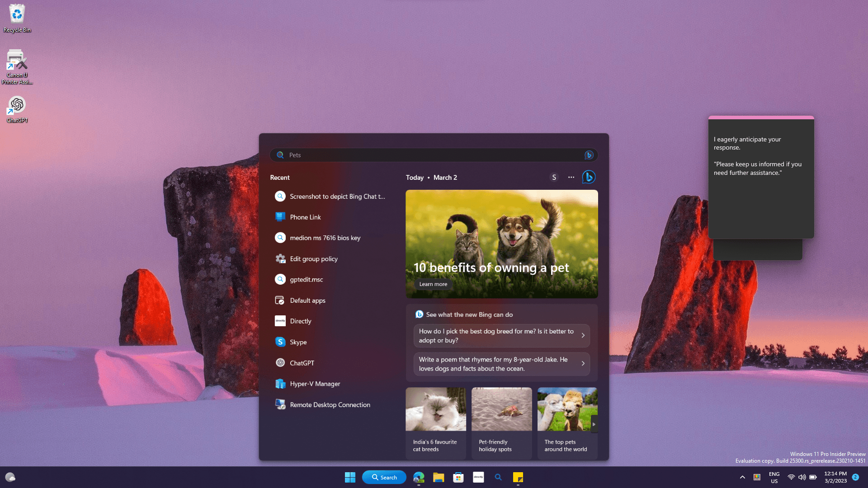Open the volume speaker tray icon

(802, 477)
